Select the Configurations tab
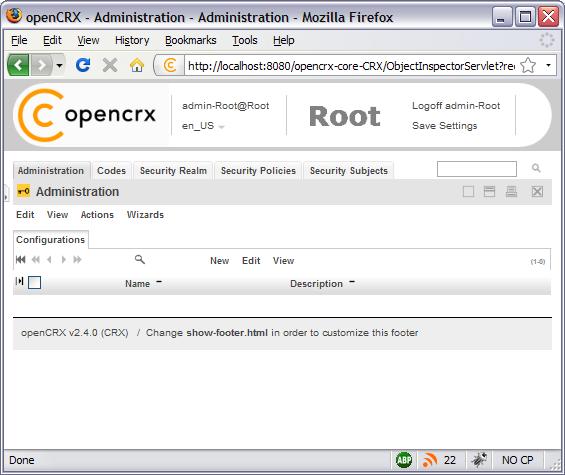The height and width of the screenshot is (475, 565). coord(50,240)
